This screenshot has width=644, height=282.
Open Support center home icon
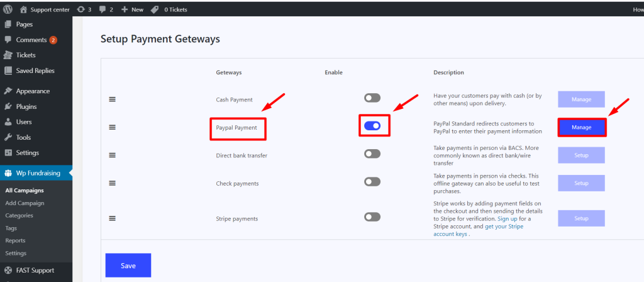pos(23,9)
